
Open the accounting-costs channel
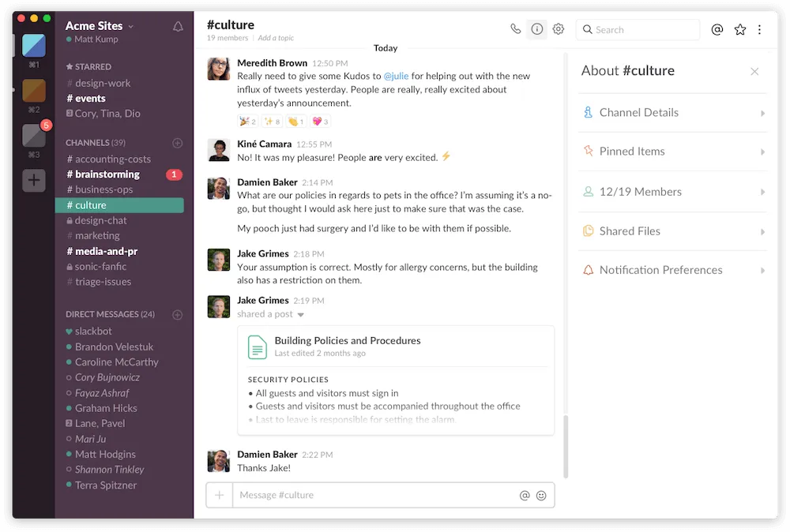point(109,159)
